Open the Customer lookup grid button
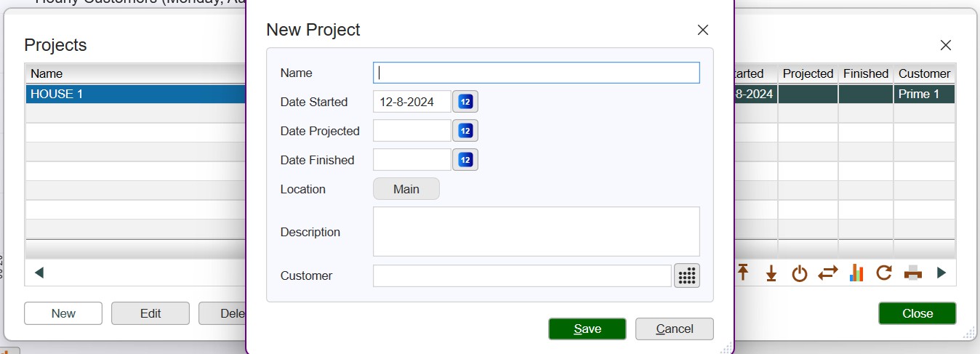The image size is (980, 354). (x=686, y=275)
